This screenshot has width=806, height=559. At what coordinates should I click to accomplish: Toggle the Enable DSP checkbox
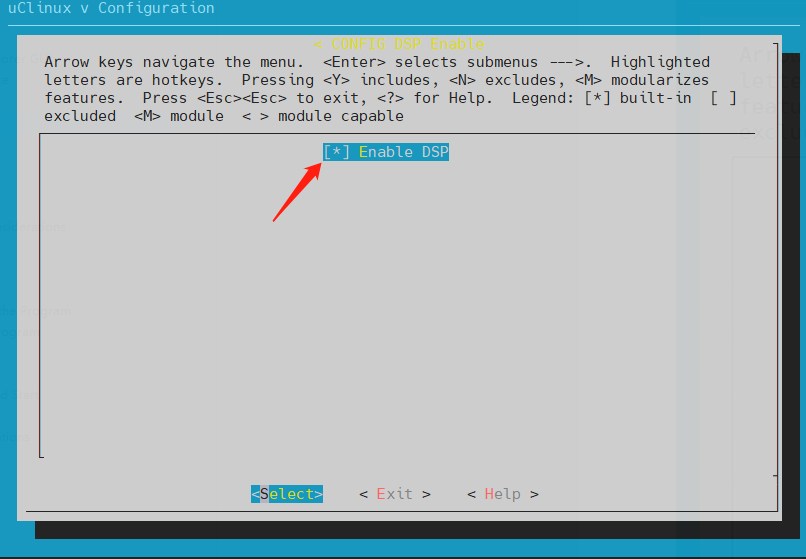click(337, 152)
